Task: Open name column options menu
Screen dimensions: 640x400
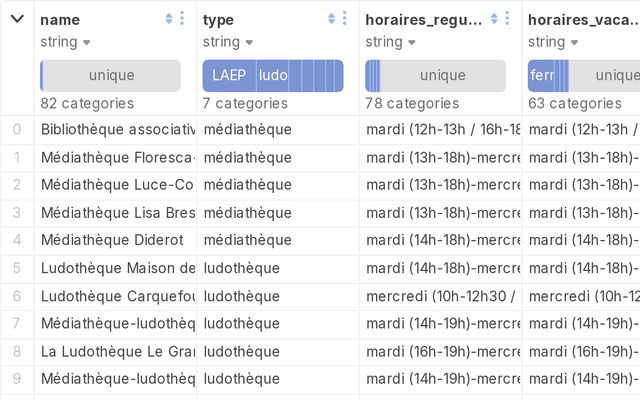Action: tap(181, 19)
